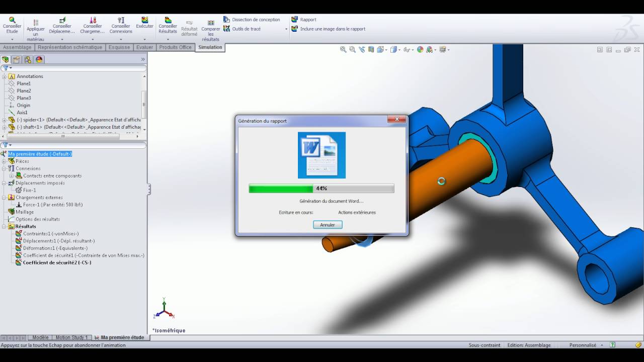Open Conseiller Résultats tool
Viewport: 644px width, 362px height.
(x=168, y=25)
